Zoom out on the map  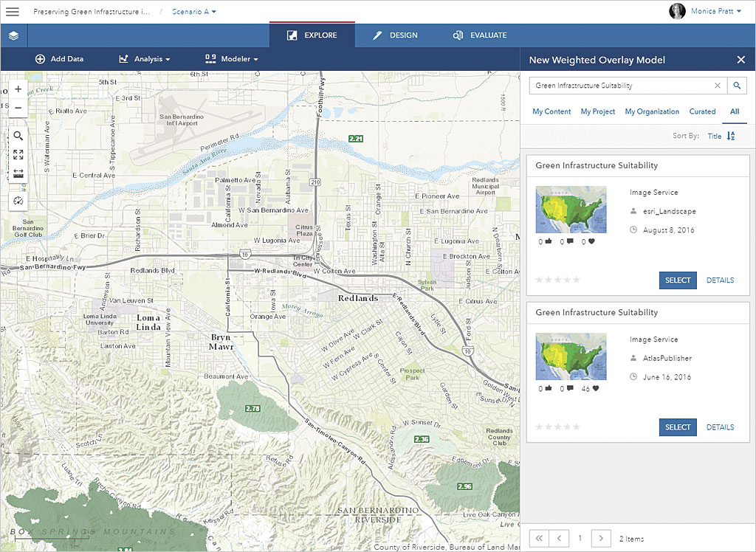coord(18,108)
